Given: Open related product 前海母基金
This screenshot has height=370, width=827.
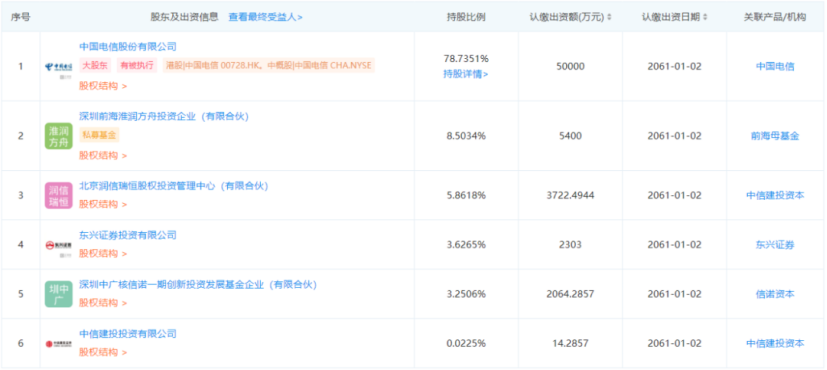Looking at the screenshot, I should [x=775, y=136].
